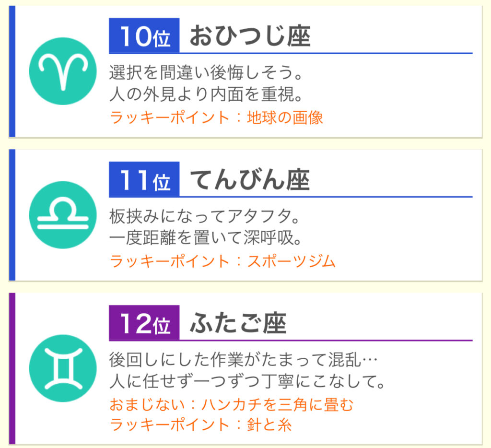
Task: Click the 一度距離を置いて深呼吸 text line
Action: pyautogui.click(x=205, y=238)
